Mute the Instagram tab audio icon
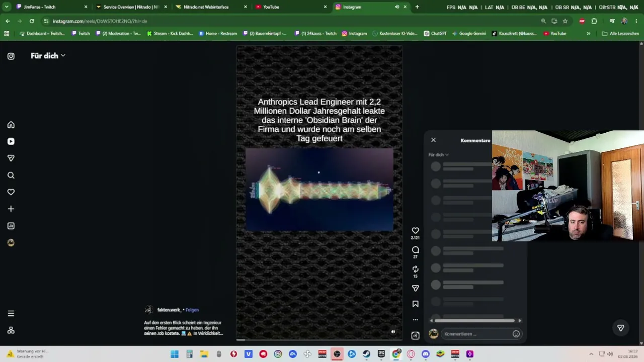Image resolution: width=644 pixels, height=362 pixels. (397, 7)
